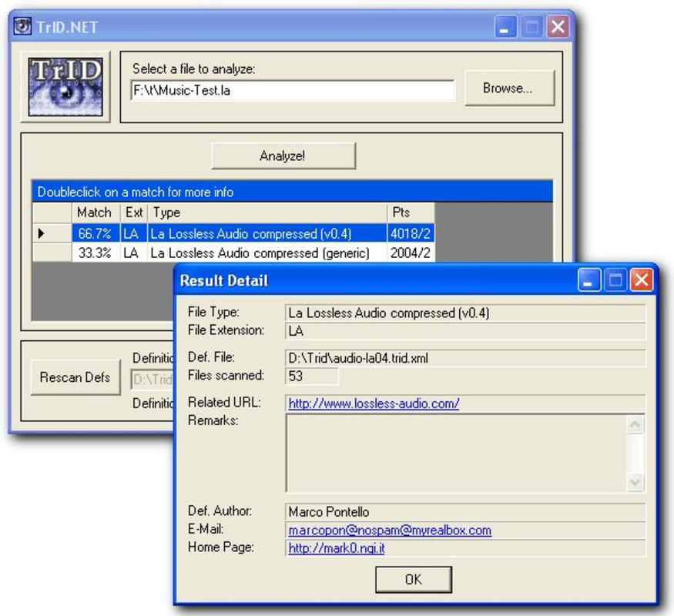Screen dimensions: 674x616
Task: Click the 2004/2 points cell
Action: (x=411, y=253)
